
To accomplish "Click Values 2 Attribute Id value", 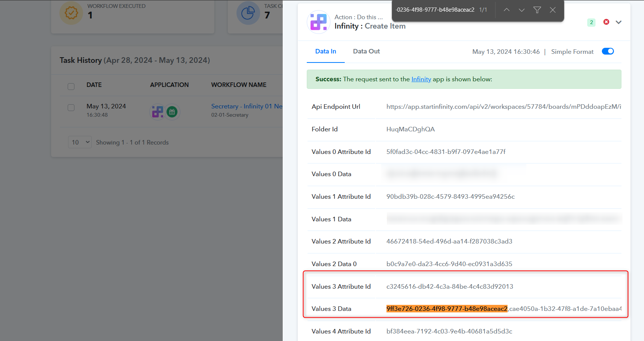I will coord(449,242).
